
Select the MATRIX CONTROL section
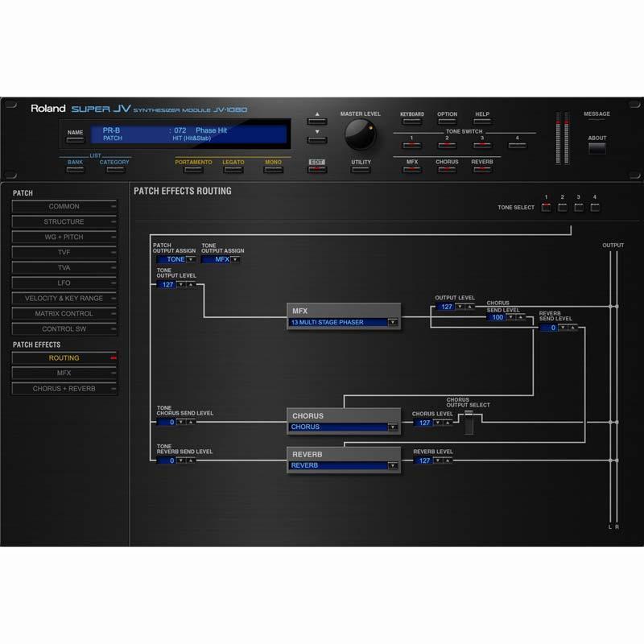(x=64, y=314)
